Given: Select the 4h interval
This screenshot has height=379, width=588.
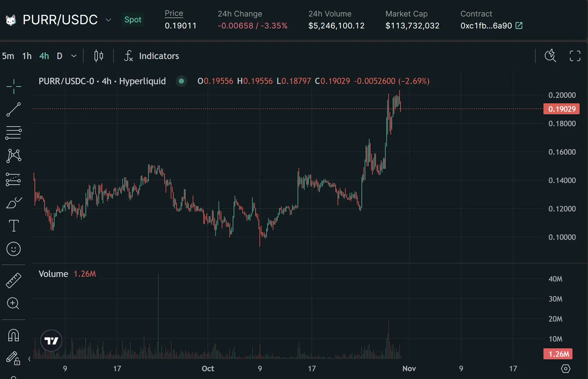Looking at the screenshot, I should click(x=44, y=56).
